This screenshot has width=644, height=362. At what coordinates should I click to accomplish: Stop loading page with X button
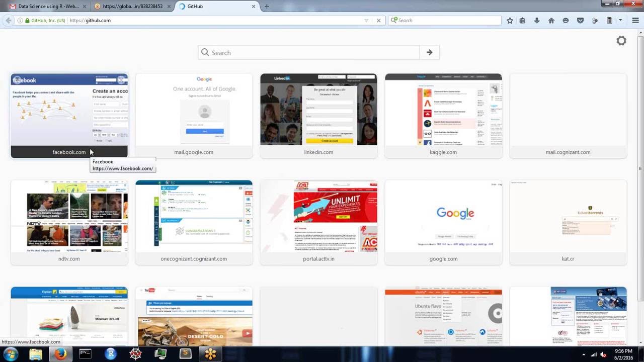pos(379,21)
